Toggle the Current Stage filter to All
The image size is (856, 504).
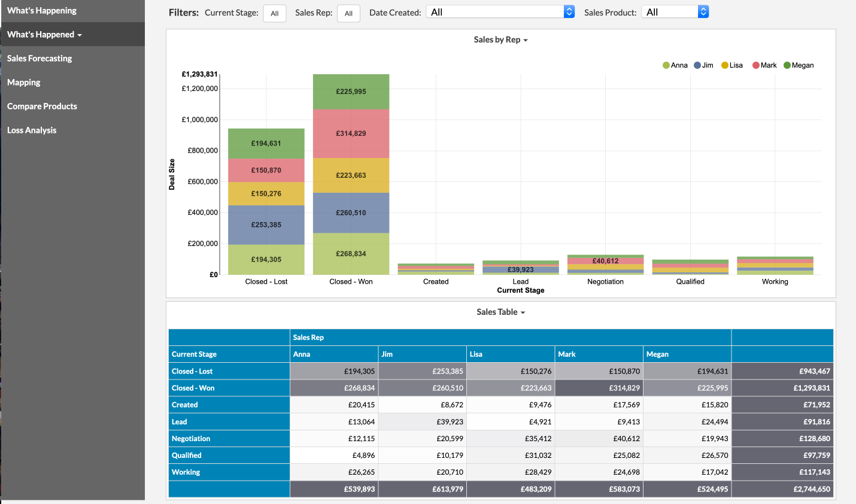(275, 13)
